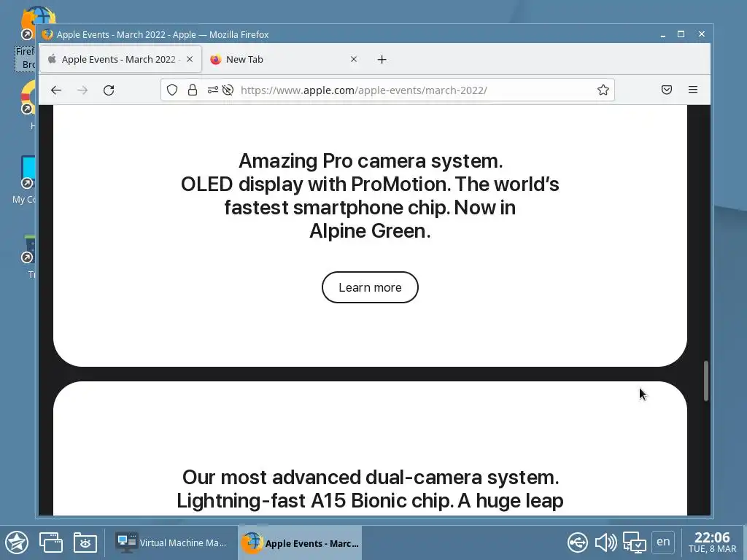The height and width of the screenshot is (560, 747).
Task: Maximize the Firefox window
Action: (681, 34)
